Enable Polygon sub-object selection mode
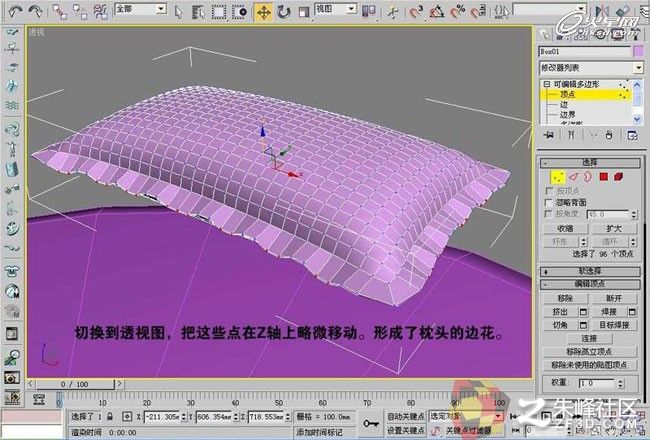Viewport: 650px width, 440px height. click(x=604, y=177)
